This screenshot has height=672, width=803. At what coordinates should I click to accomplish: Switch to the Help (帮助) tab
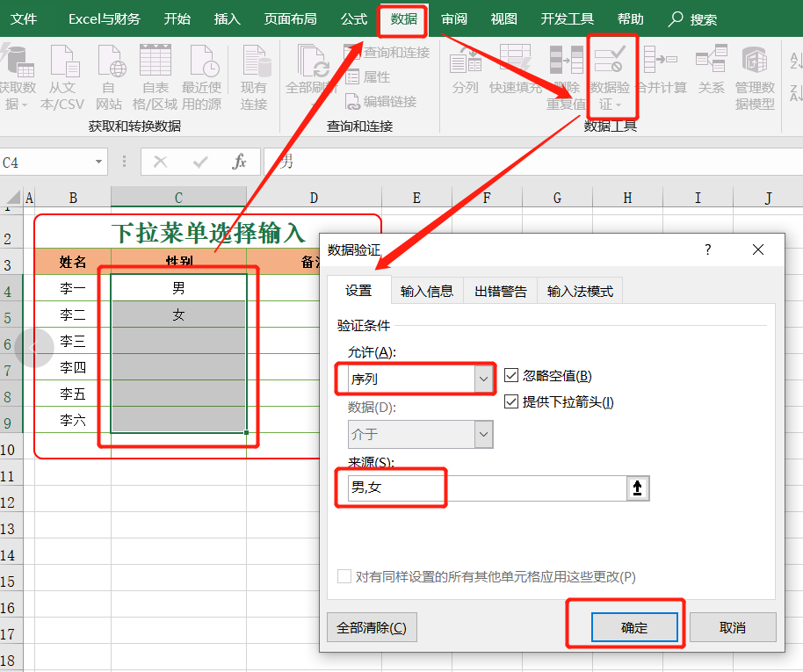pyautogui.click(x=631, y=19)
